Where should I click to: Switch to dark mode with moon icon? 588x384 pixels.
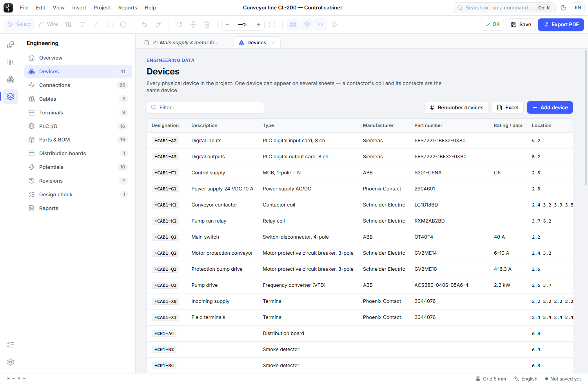click(x=563, y=7)
